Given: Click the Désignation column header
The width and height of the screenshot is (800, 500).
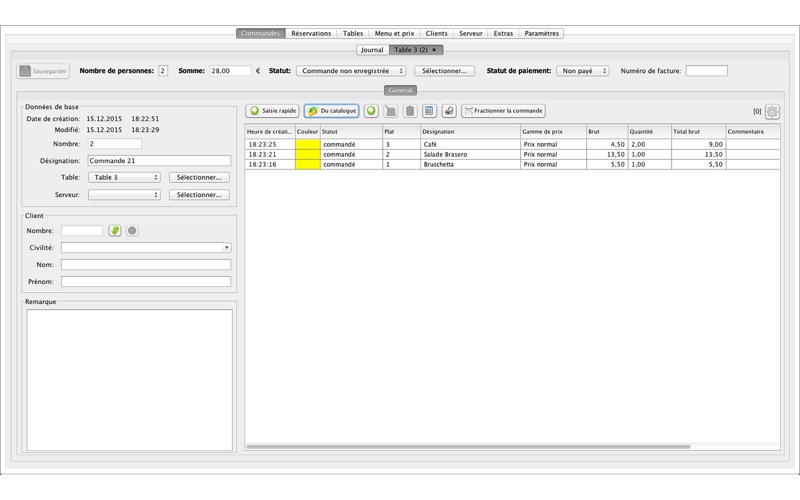Looking at the screenshot, I should [470, 132].
